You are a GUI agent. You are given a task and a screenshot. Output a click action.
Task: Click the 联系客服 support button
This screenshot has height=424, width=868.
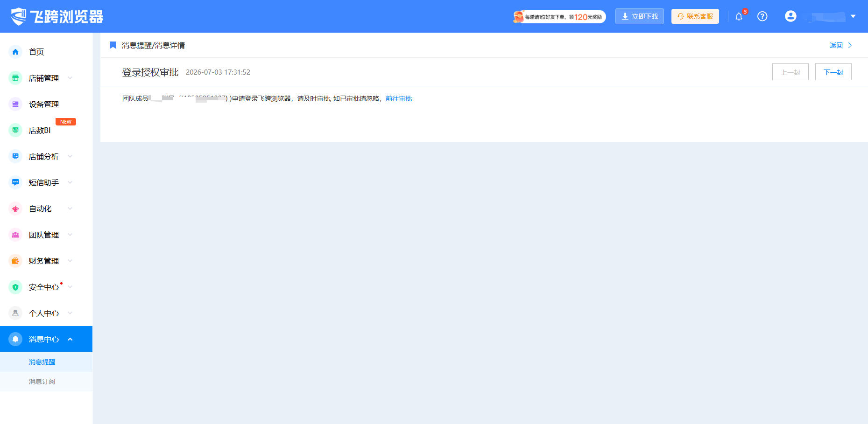(x=695, y=16)
